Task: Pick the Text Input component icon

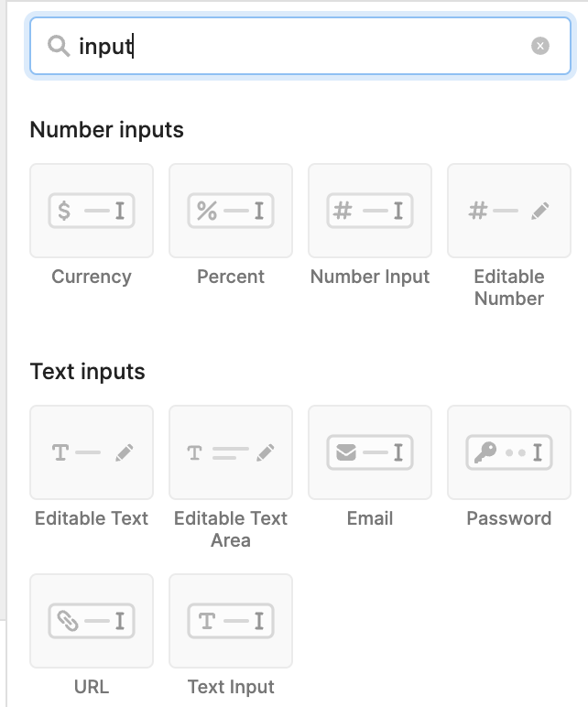Action: pos(231,621)
